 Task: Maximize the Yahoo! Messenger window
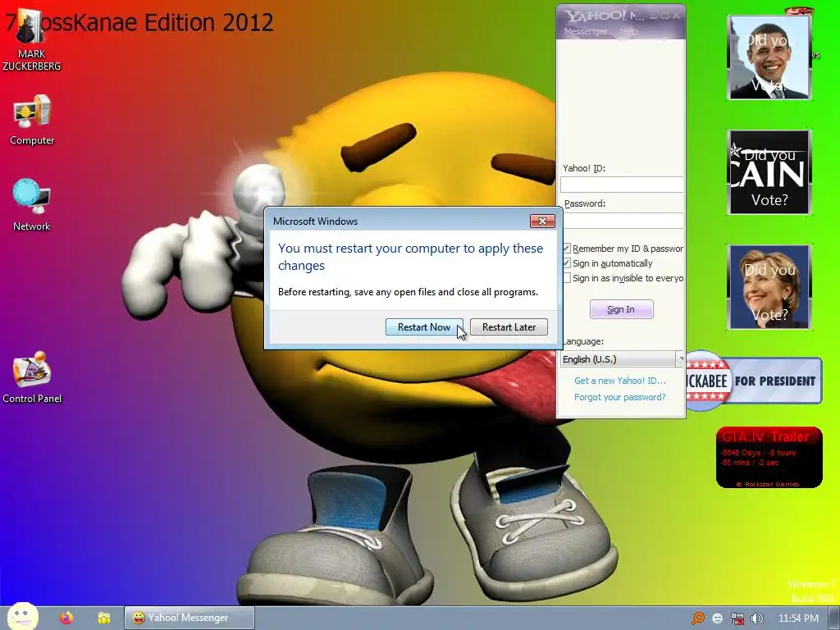(664, 16)
